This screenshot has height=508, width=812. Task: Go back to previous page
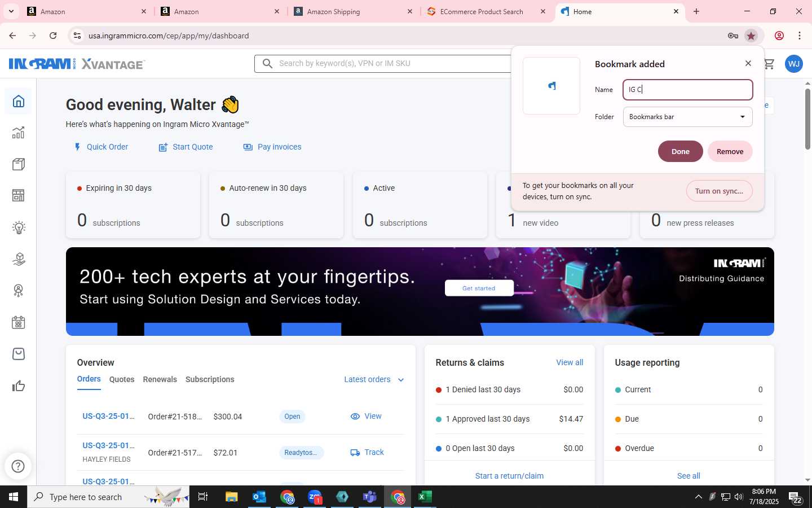[12, 36]
